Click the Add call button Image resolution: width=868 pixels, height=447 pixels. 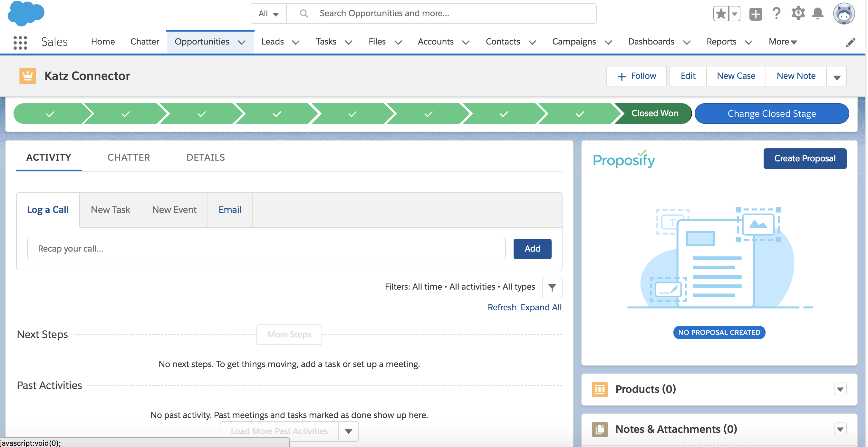532,249
